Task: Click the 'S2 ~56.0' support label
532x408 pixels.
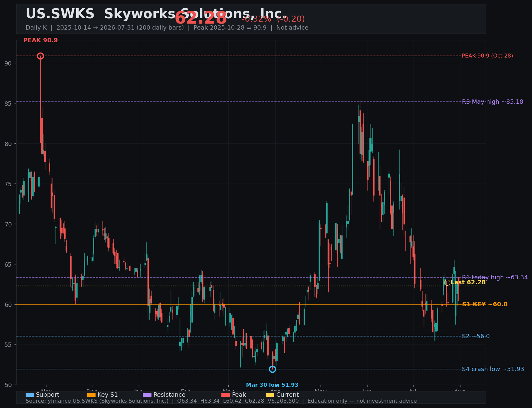Action: click(x=476, y=336)
